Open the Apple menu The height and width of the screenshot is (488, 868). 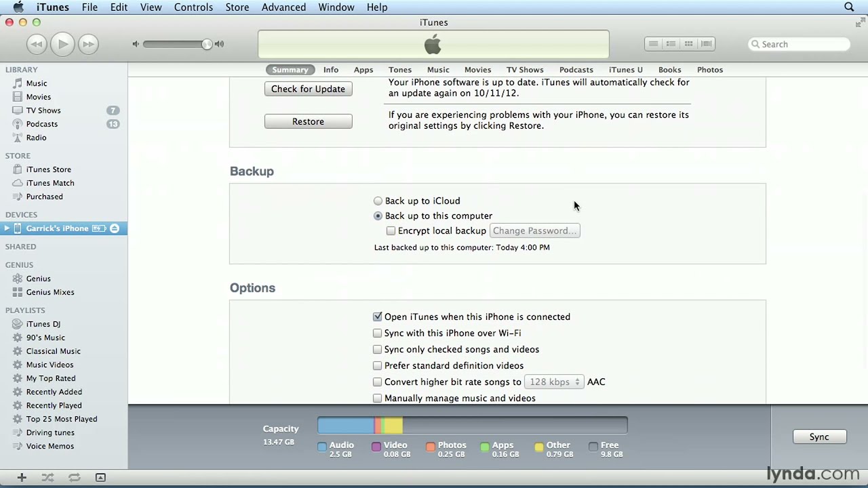pos(18,7)
